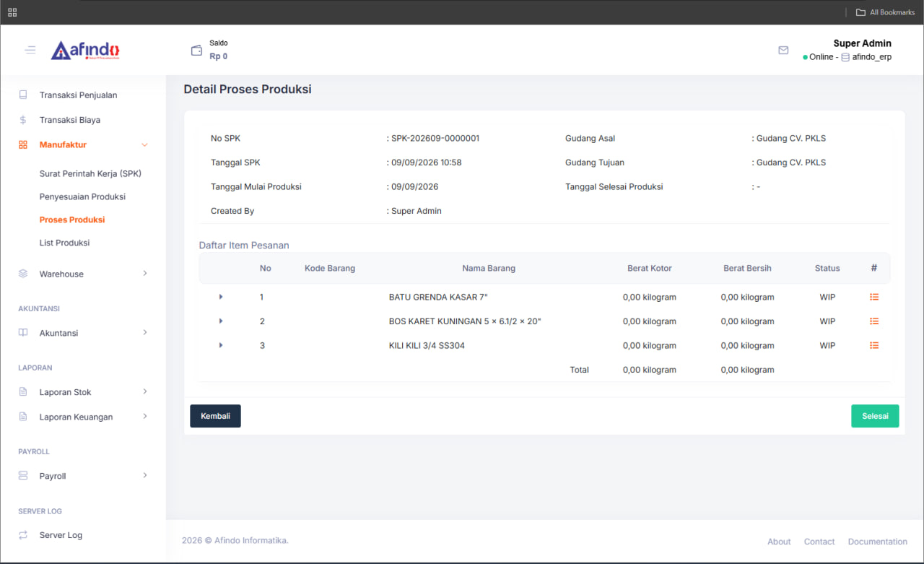The width and height of the screenshot is (924, 564).
Task: Open the Saldo wallet icon
Action: [x=196, y=51]
